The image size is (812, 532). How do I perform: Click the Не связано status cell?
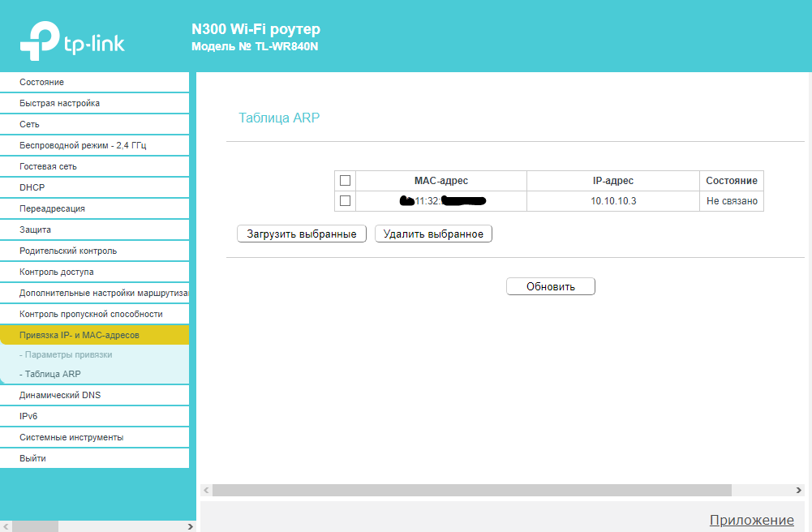coord(732,201)
